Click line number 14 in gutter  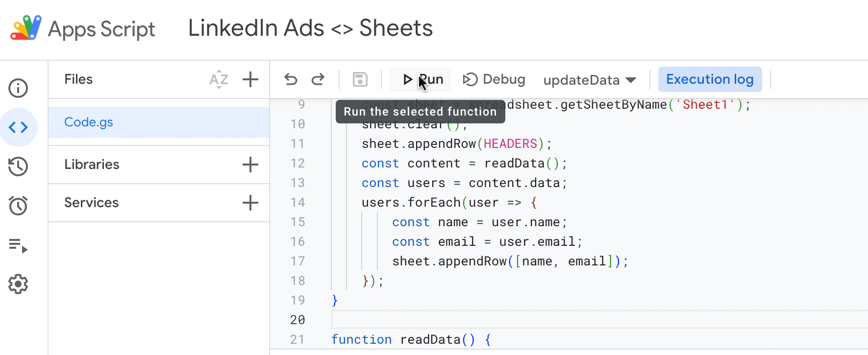click(298, 202)
